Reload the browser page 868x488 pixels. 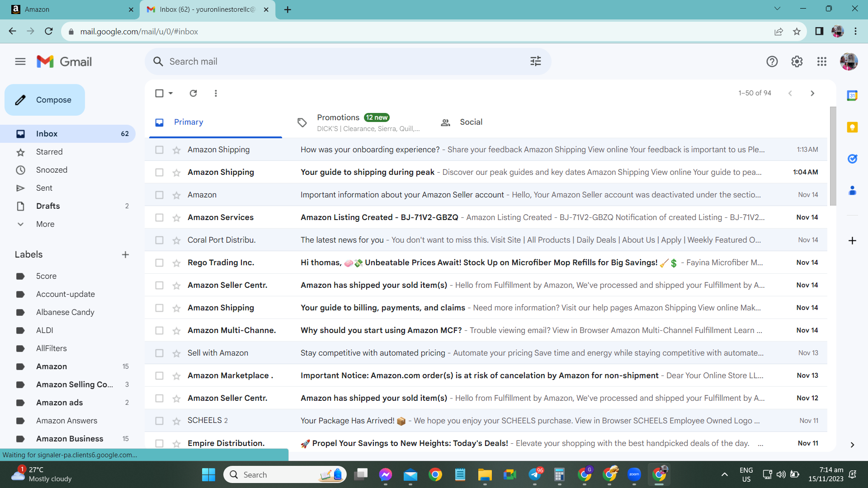(x=49, y=31)
